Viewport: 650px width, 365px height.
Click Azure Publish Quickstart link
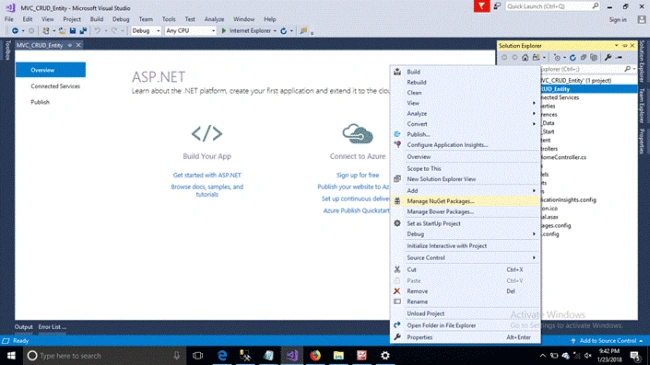point(356,211)
